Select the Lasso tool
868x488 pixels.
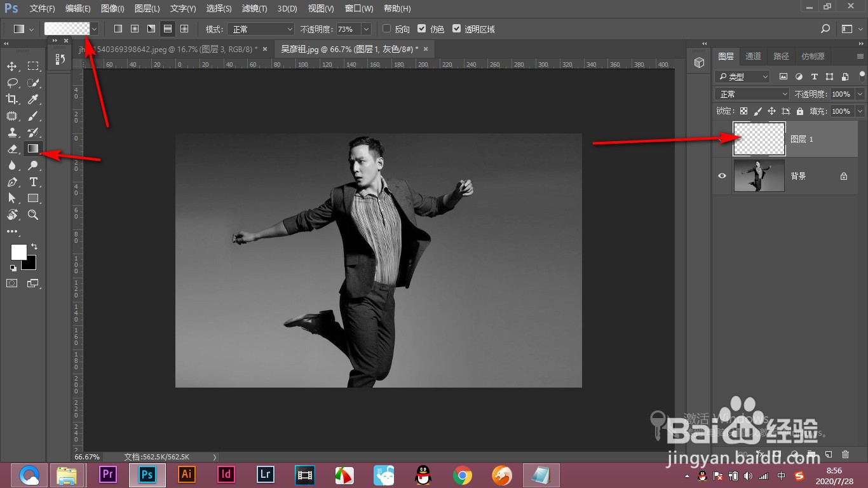pos(12,83)
